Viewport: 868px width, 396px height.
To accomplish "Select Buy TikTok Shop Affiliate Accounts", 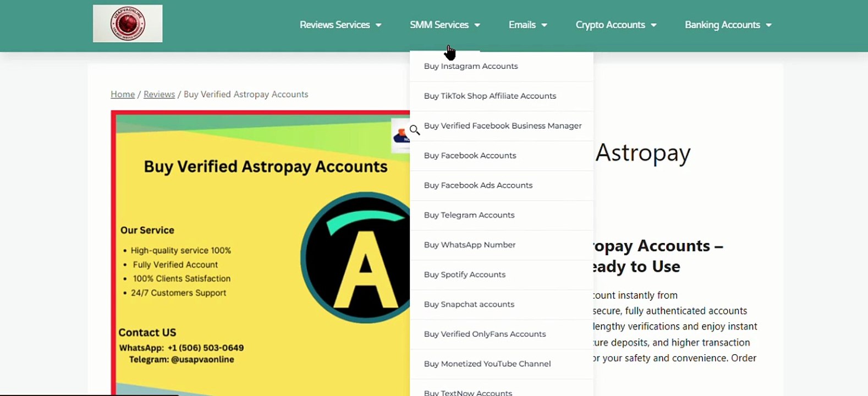I will 501,96.
